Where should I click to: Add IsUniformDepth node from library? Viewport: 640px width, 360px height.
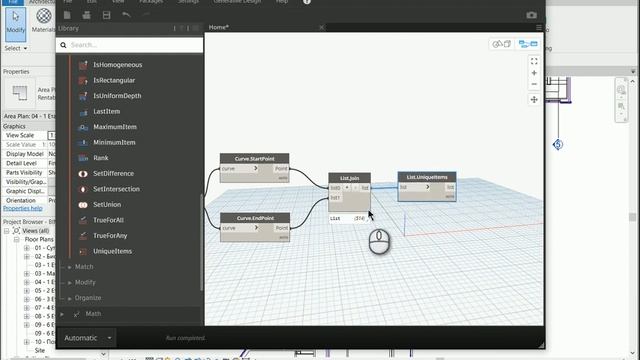click(x=117, y=96)
